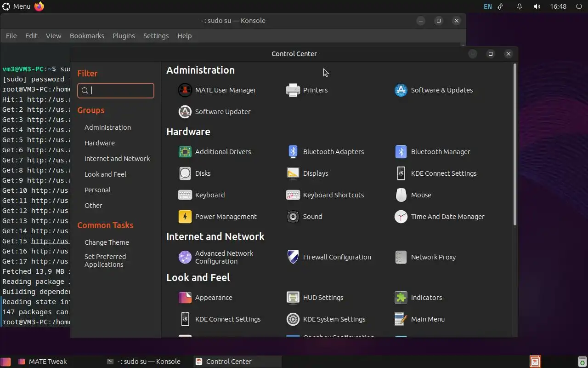Open the notifications bell indicator
This screenshot has width=588, height=368.
click(x=520, y=6)
